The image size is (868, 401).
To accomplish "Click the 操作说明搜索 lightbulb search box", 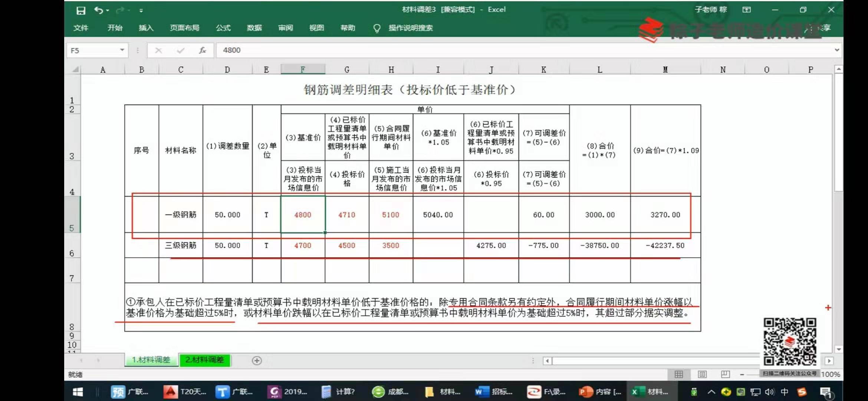I will point(403,28).
